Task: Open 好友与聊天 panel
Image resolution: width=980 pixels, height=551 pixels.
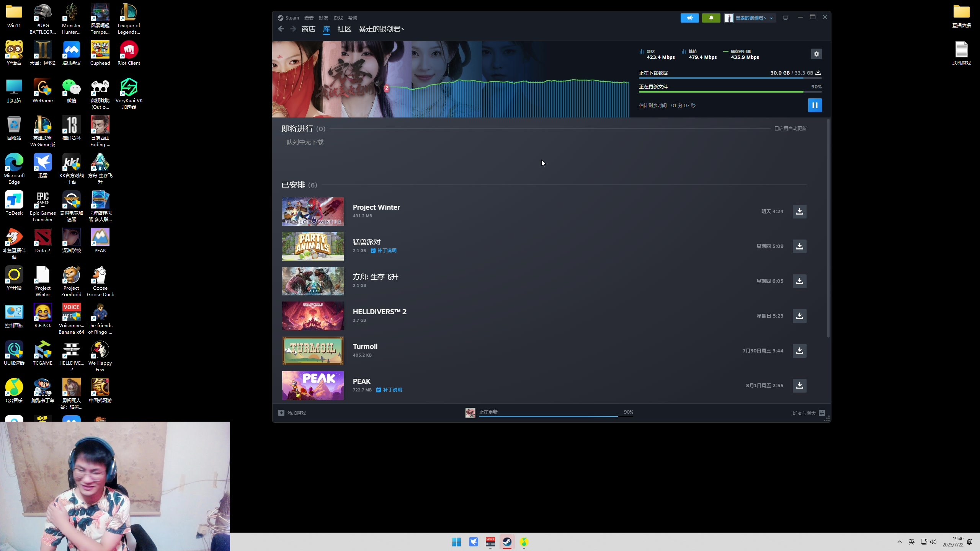Action: click(x=808, y=413)
